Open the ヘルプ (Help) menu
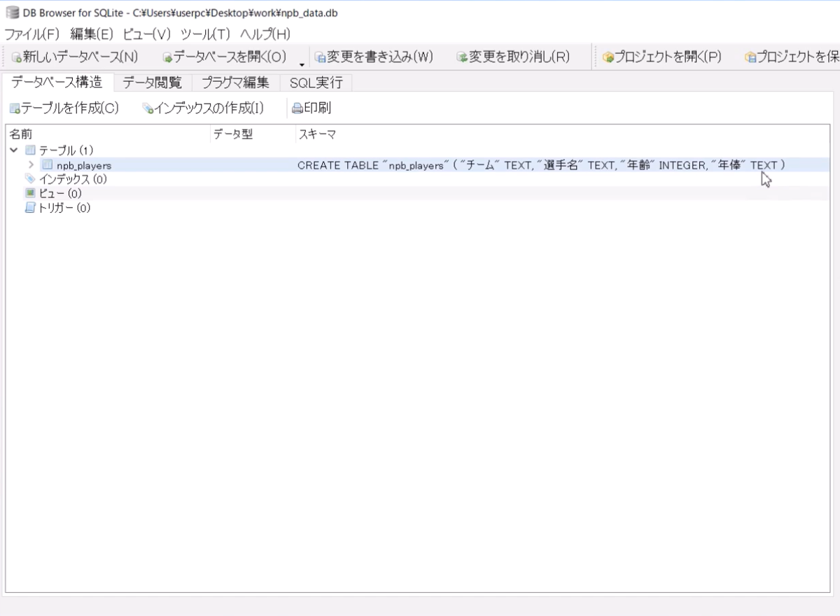This screenshot has width=840, height=616. click(x=265, y=33)
